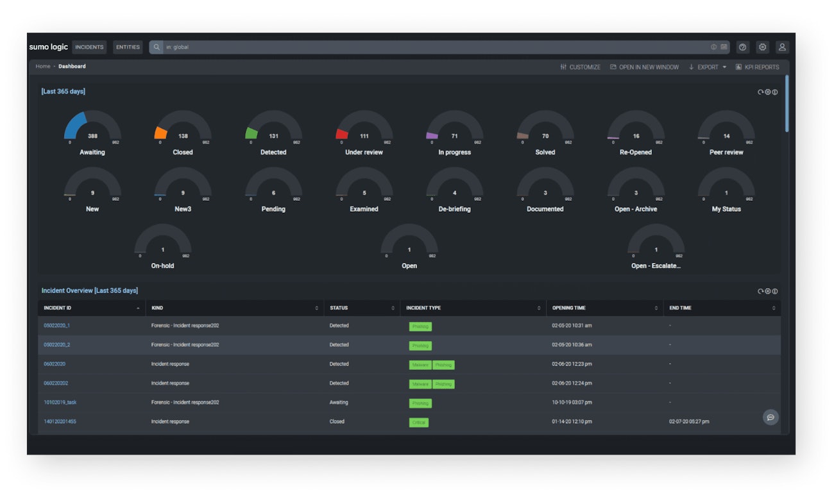The height and width of the screenshot is (504, 834).
Task: Click the Export download arrow icon
Action: coord(692,67)
